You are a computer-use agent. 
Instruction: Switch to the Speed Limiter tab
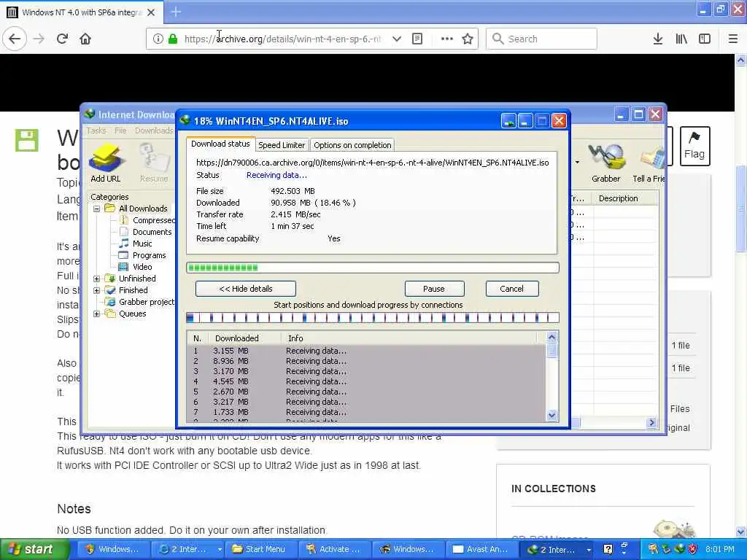point(282,145)
